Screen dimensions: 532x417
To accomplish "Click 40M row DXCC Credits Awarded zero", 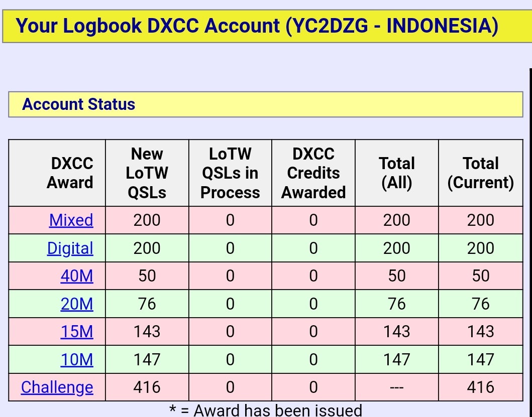I will tap(313, 276).
